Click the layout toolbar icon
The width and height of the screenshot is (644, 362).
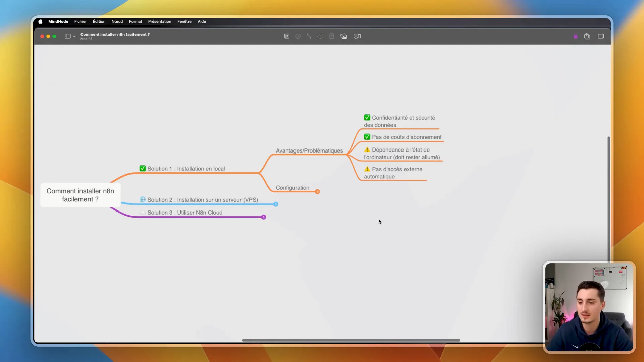(357, 36)
